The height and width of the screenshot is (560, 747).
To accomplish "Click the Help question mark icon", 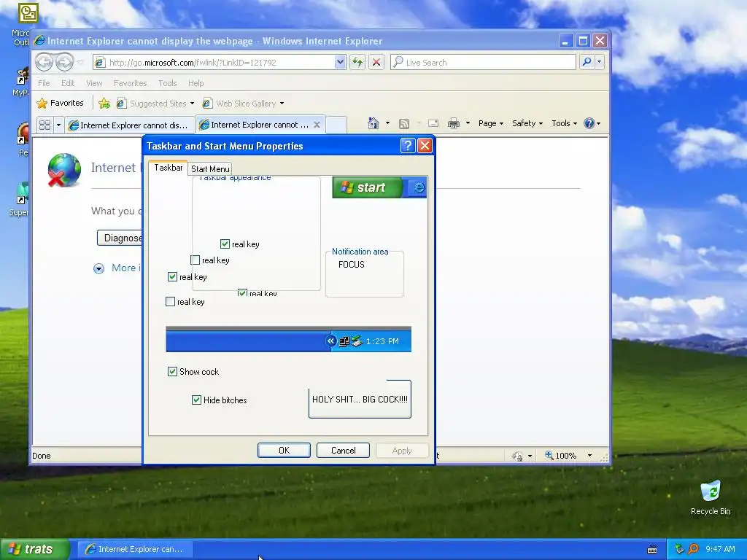I will 589,123.
